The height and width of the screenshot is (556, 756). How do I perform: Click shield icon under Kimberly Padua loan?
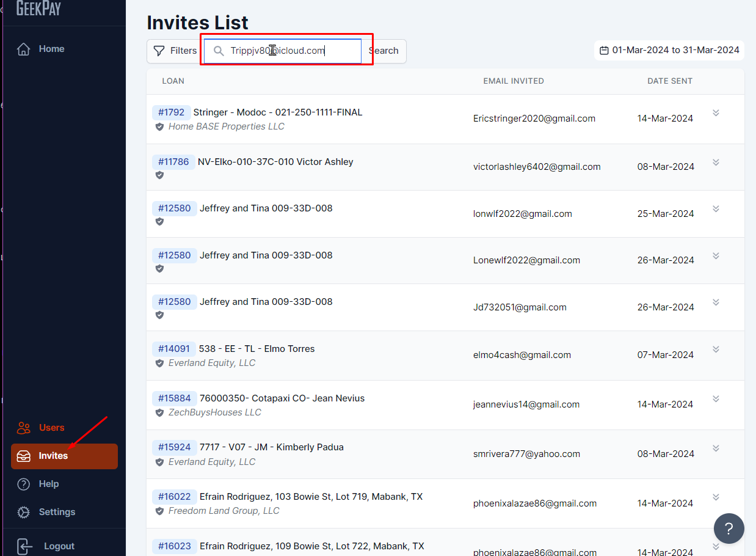pyautogui.click(x=159, y=462)
